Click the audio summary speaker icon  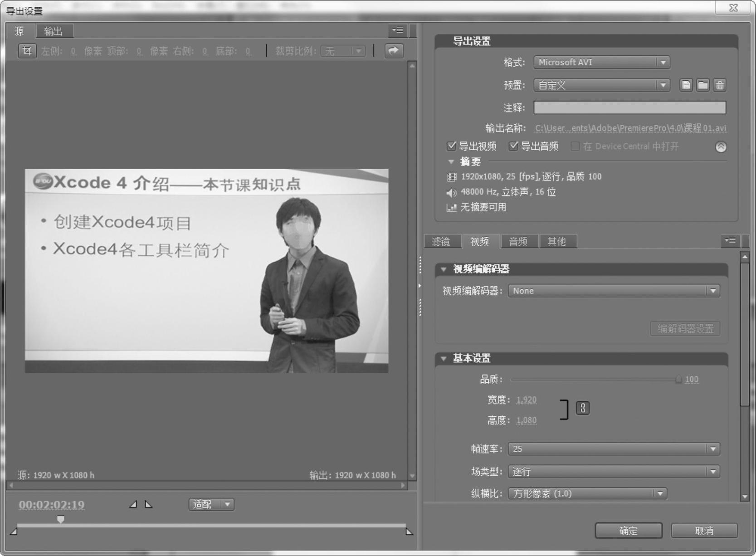451,193
